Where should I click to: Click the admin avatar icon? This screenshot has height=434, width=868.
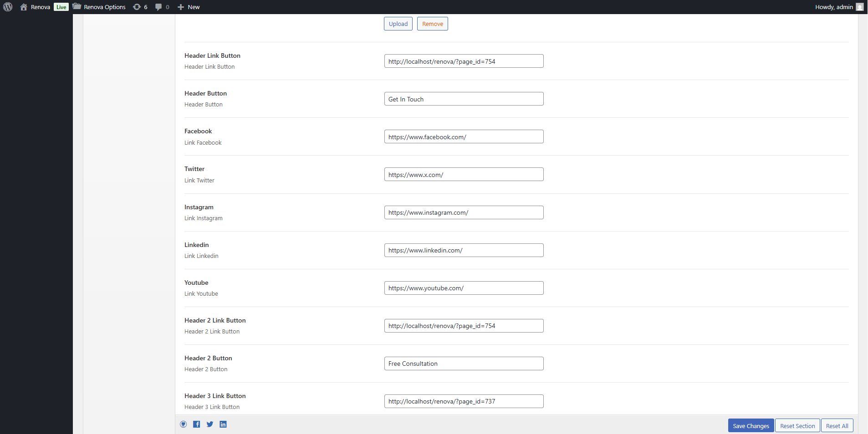[859, 7]
